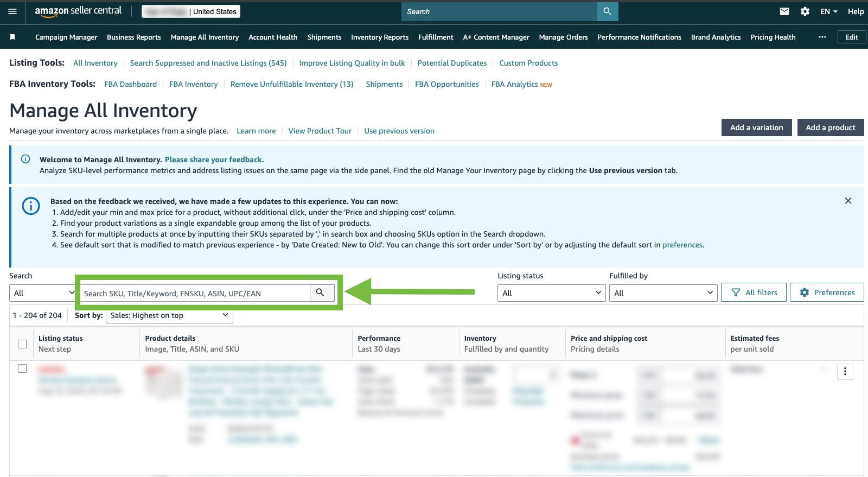Click the gear icon on Preferences
The width and height of the screenshot is (868, 477).
tap(805, 292)
